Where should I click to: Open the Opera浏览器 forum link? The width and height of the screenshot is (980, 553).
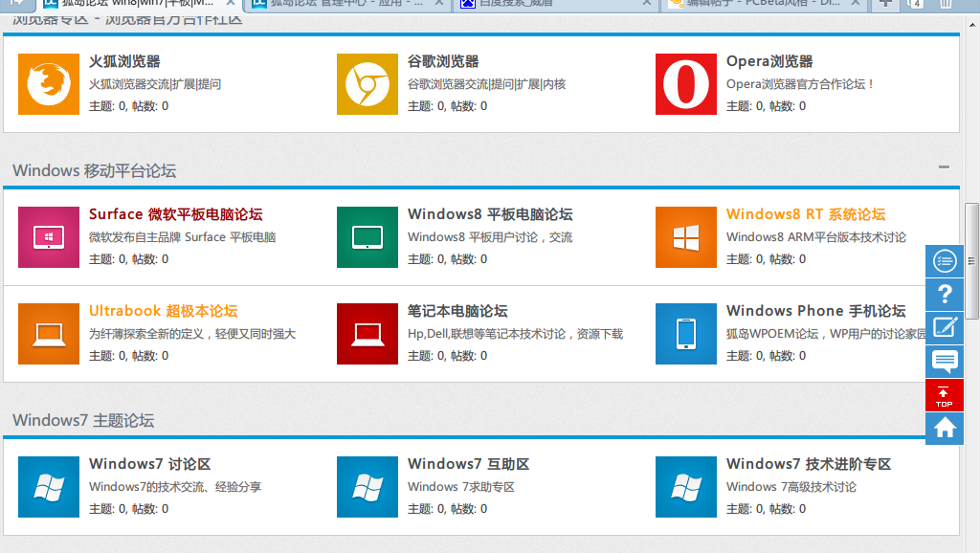coord(769,61)
